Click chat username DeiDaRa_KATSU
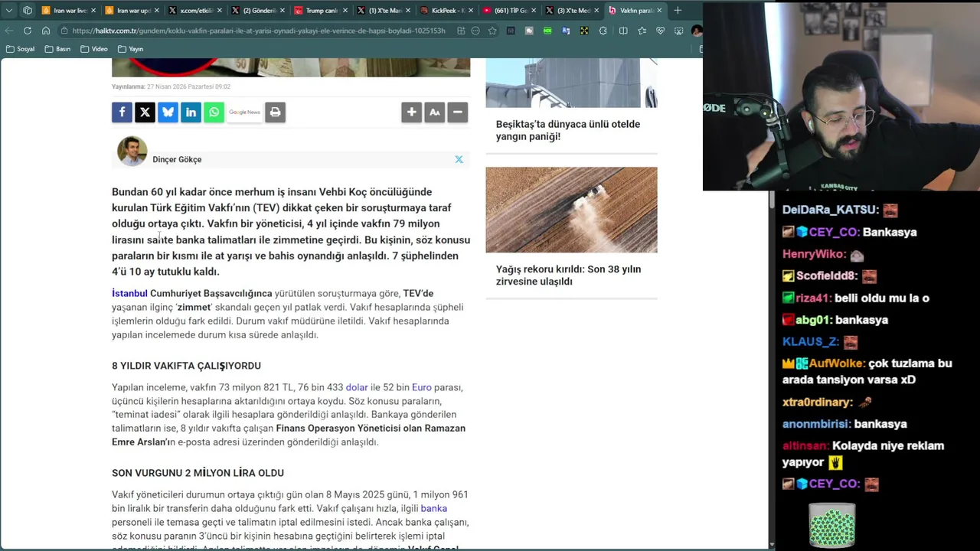 (x=830, y=210)
